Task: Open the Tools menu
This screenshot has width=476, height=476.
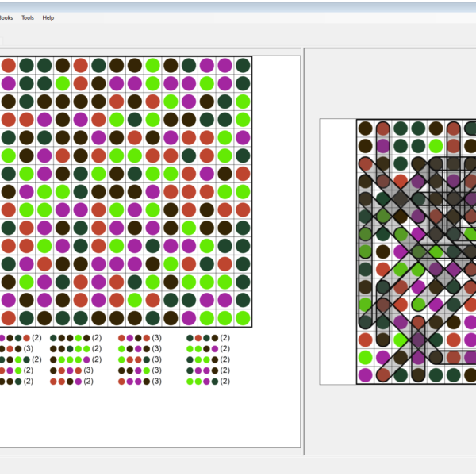Action: 28,17
